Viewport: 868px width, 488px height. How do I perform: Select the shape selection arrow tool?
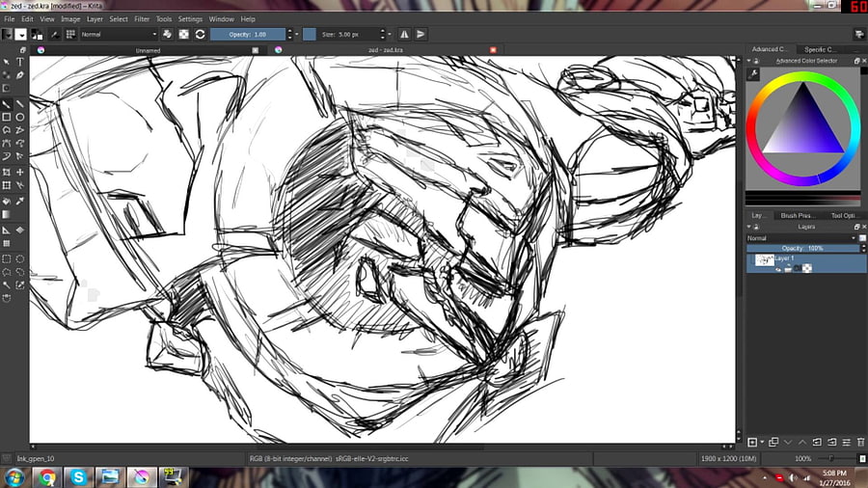pyautogui.click(x=7, y=62)
